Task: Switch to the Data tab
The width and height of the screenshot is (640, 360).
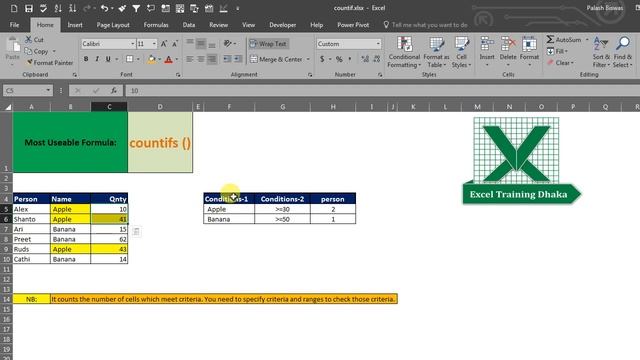Action: coord(189,25)
